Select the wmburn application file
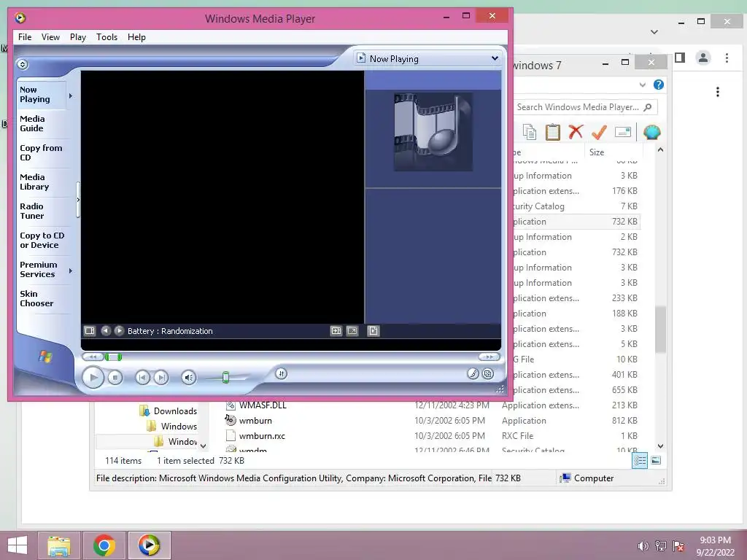The height and width of the screenshot is (560, 747). click(255, 421)
